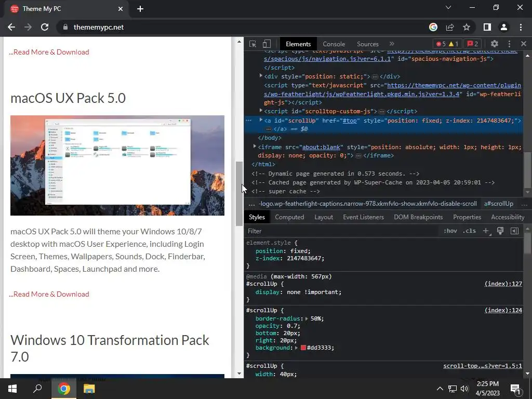Open the Chrome profile avatar icon
Screen dimensions: 532x399
pyautogui.click(x=504, y=27)
